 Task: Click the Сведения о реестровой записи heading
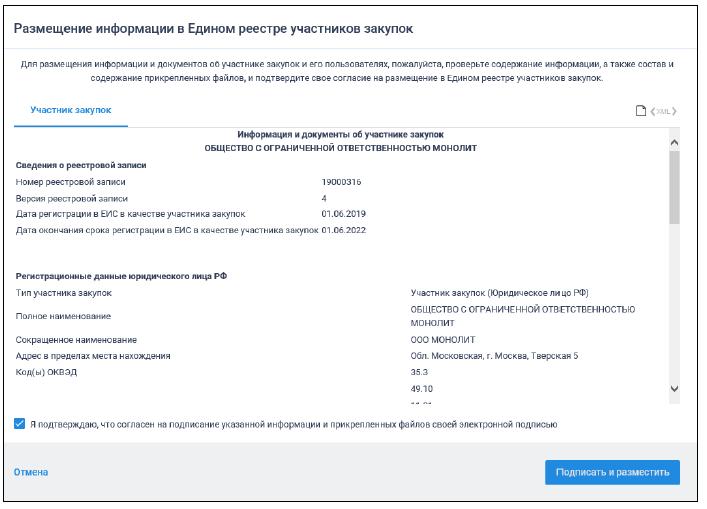point(81,165)
